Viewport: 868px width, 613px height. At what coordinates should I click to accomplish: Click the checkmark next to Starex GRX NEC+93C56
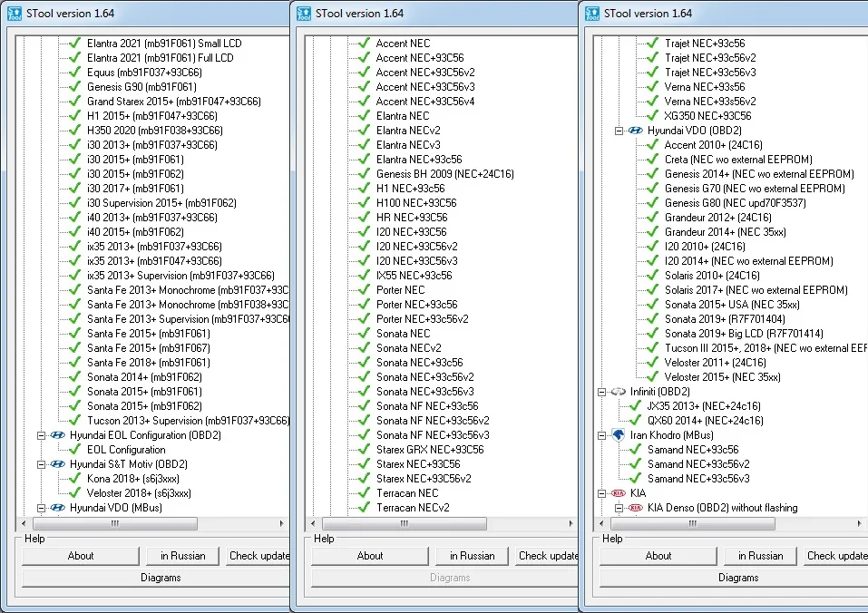coord(364,449)
